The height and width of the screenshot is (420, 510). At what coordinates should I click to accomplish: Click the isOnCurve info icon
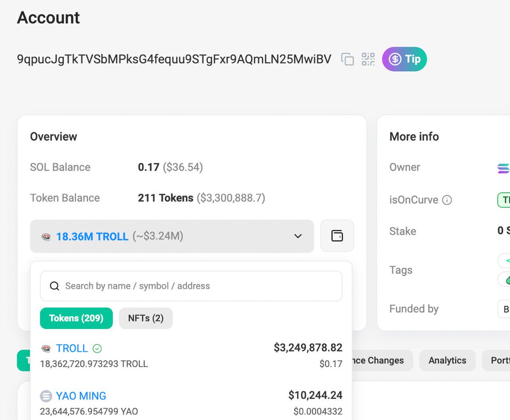tap(447, 200)
